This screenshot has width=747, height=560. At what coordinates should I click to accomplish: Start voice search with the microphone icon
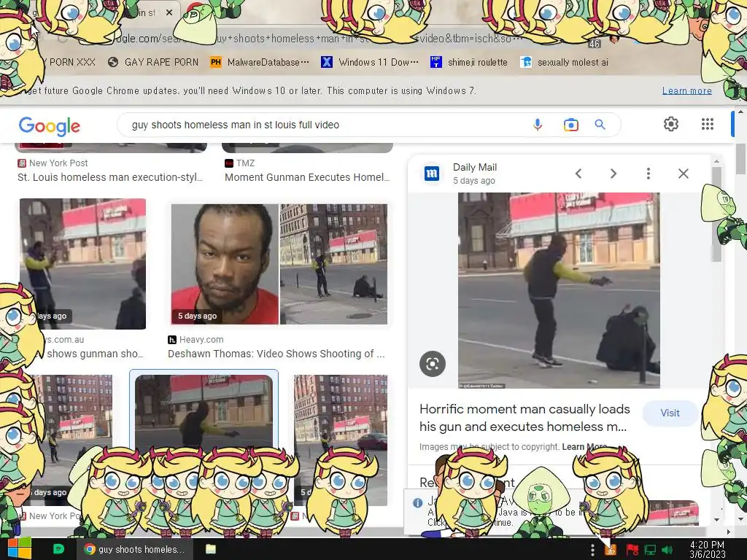[x=538, y=125]
